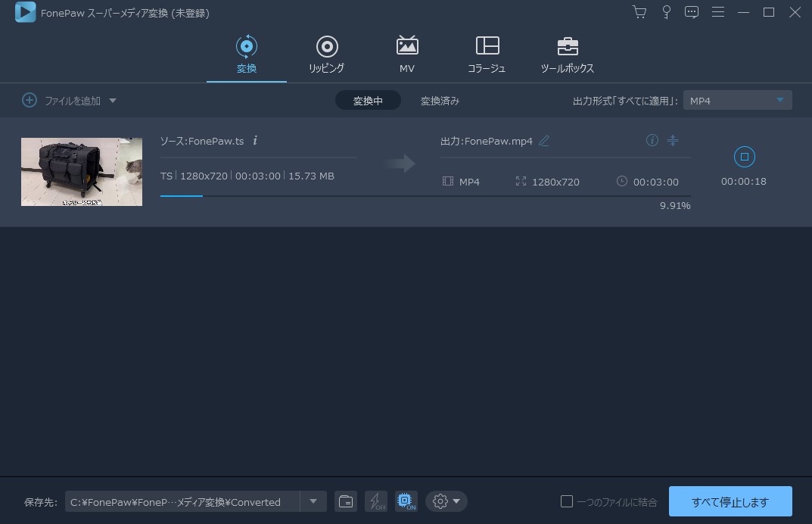The height and width of the screenshot is (524, 812).
Task: Toggle the lightning fast conversion icon
Action: 376,501
